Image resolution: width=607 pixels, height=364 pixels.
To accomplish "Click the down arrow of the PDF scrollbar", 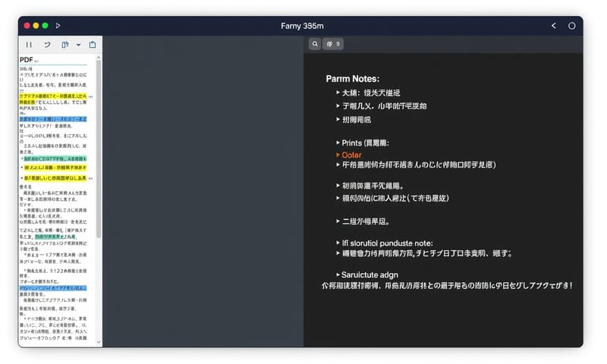I will (x=99, y=342).
